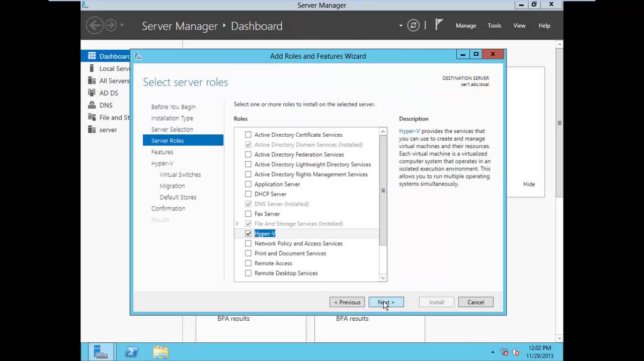
Task: Click the AD DS sidebar icon
Action: click(x=92, y=93)
